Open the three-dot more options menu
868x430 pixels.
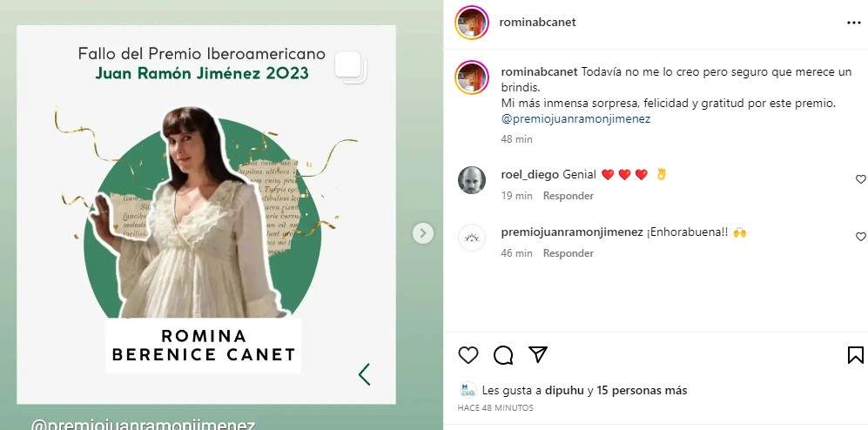[853, 23]
